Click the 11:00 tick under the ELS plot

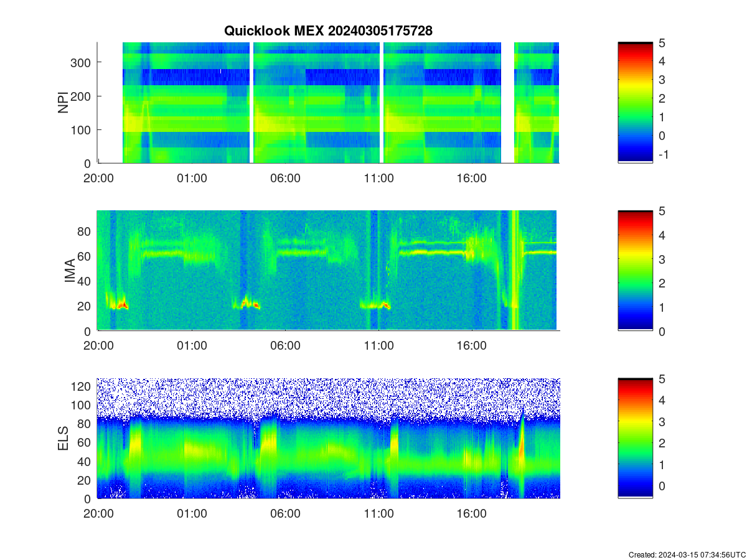378,514
